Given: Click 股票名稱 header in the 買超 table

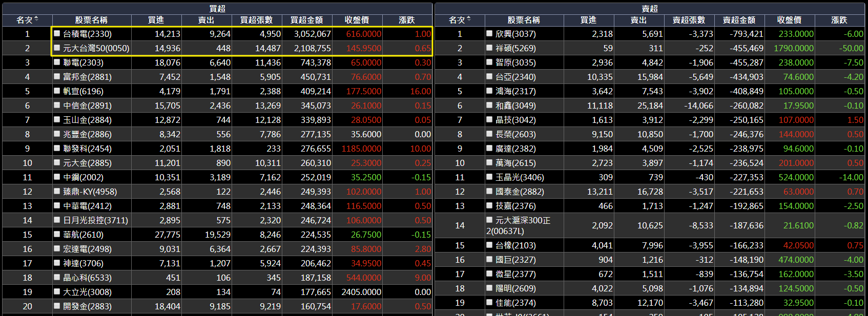Looking at the screenshot, I should (x=91, y=19).
